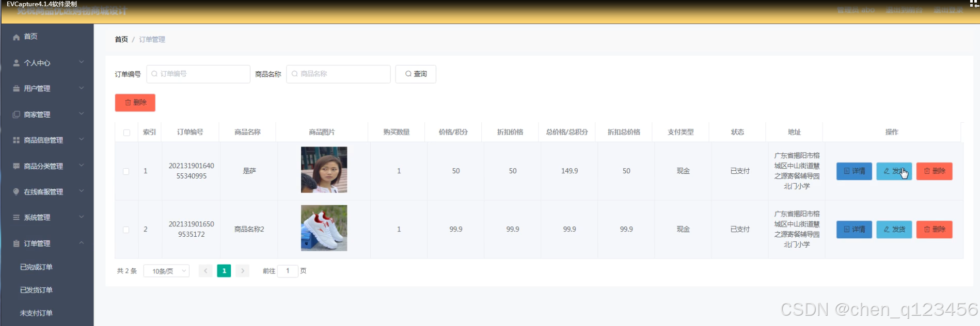Viewport: 980px width, 326px height.
Task: Click the 商品名称 search input
Action: (x=339, y=74)
